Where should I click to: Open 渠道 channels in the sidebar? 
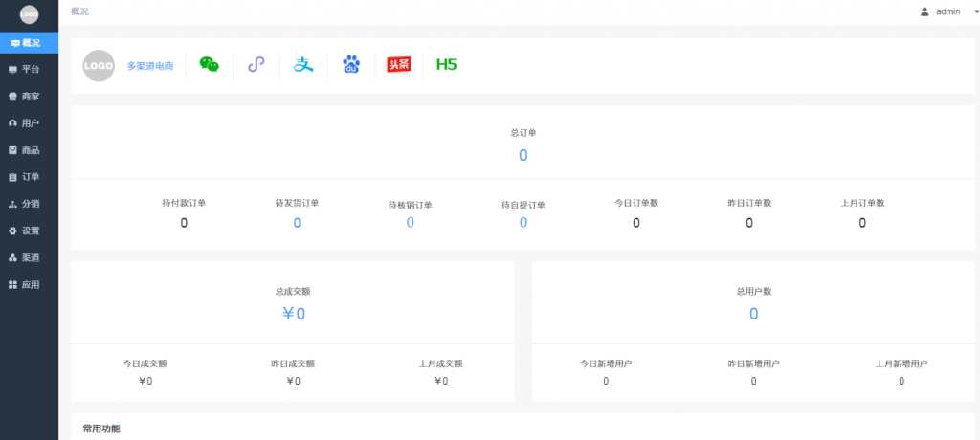30,257
